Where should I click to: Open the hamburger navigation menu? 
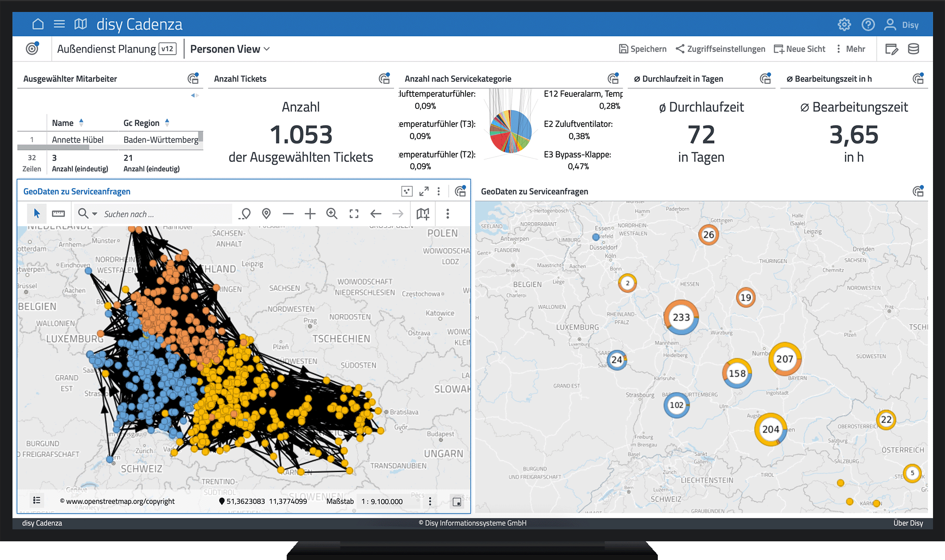59,24
